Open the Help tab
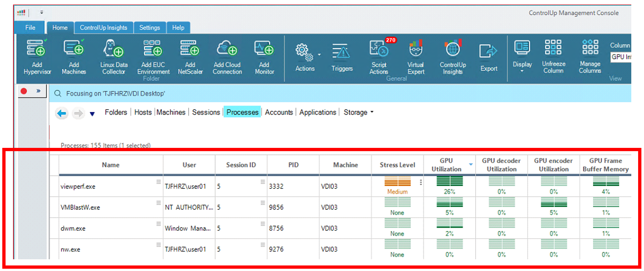The width and height of the screenshot is (644, 271). coord(178,28)
